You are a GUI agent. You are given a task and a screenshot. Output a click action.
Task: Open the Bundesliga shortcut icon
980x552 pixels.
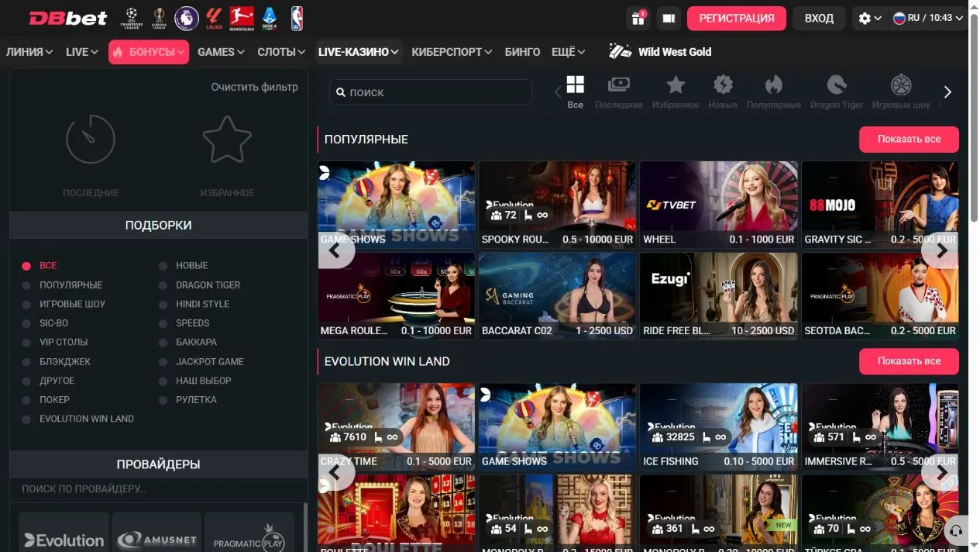242,19
